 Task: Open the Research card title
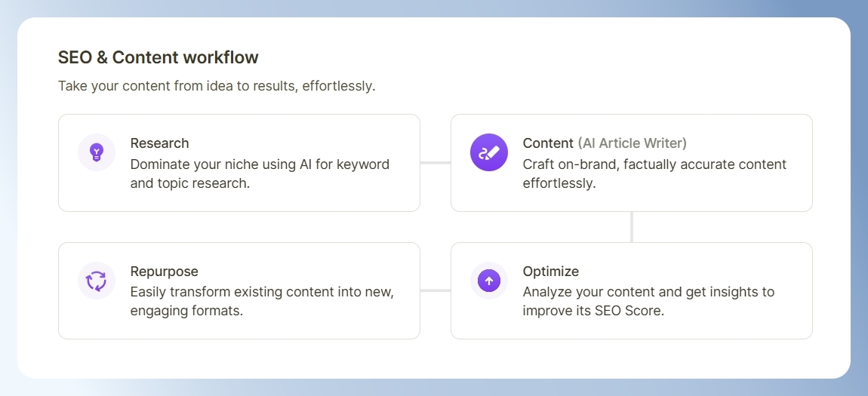pos(159,143)
